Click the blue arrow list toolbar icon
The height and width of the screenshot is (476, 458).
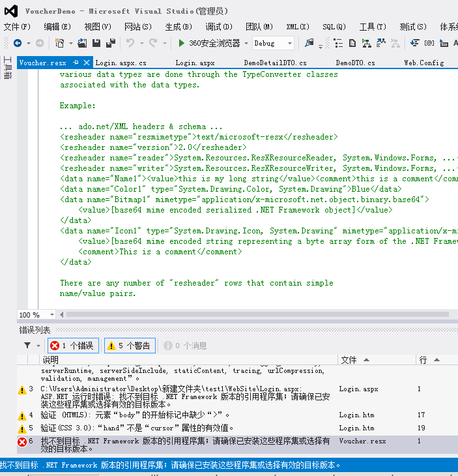414,43
